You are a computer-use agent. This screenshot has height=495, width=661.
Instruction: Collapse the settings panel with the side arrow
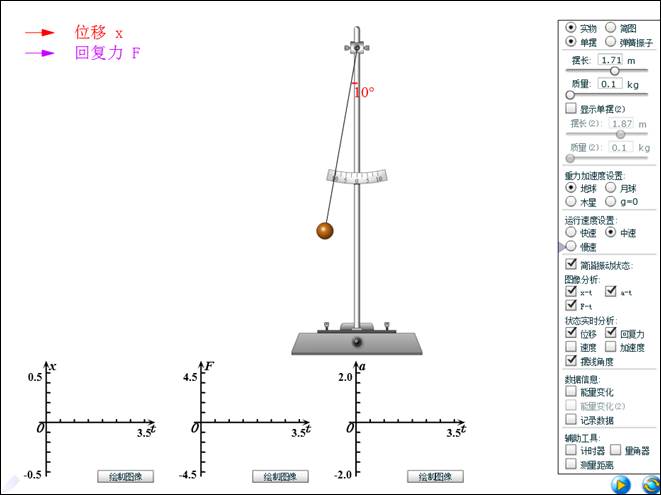click(561, 245)
